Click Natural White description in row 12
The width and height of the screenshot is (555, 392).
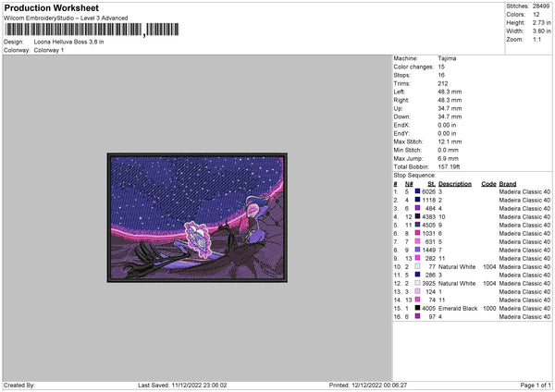(x=457, y=283)
